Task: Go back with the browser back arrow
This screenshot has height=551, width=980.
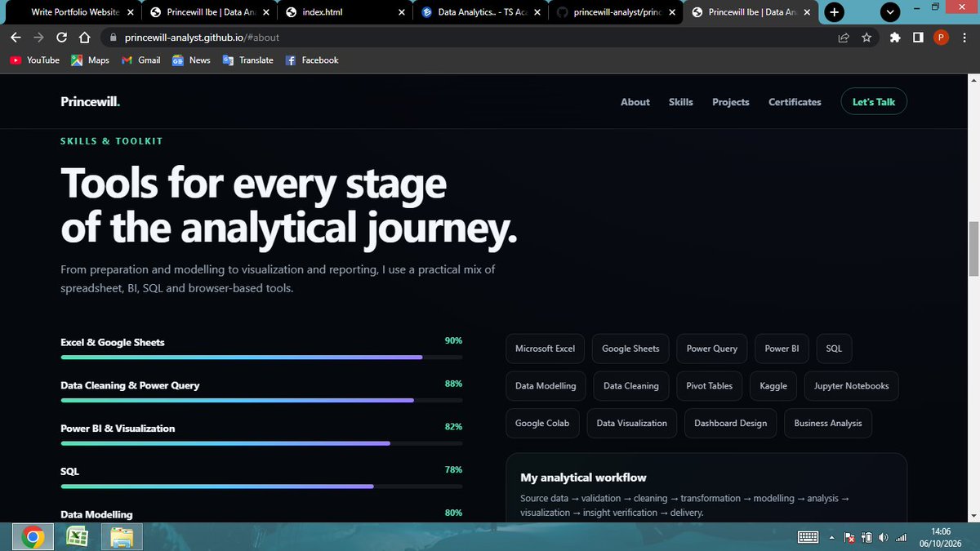Action: coord(16,38)
